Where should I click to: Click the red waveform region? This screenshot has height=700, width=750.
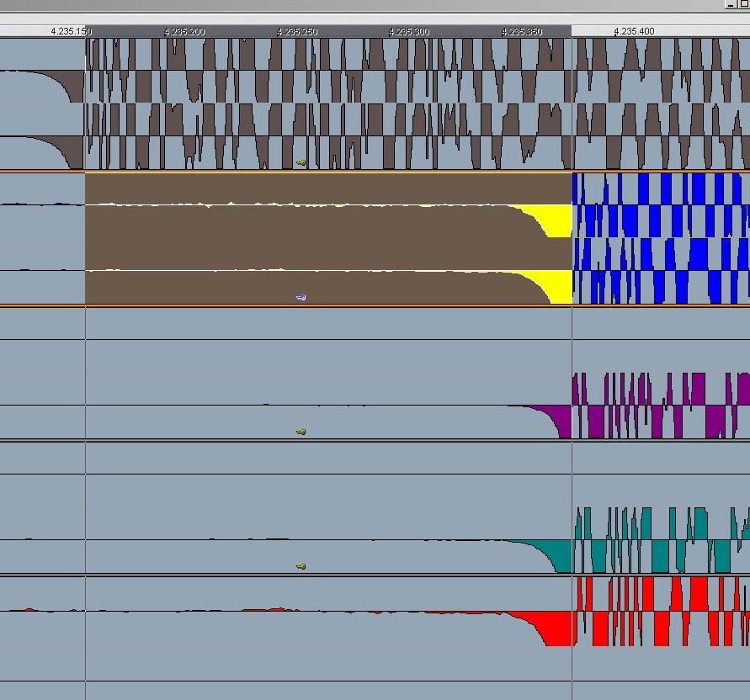pyautogui.click(x=661, y=612)
